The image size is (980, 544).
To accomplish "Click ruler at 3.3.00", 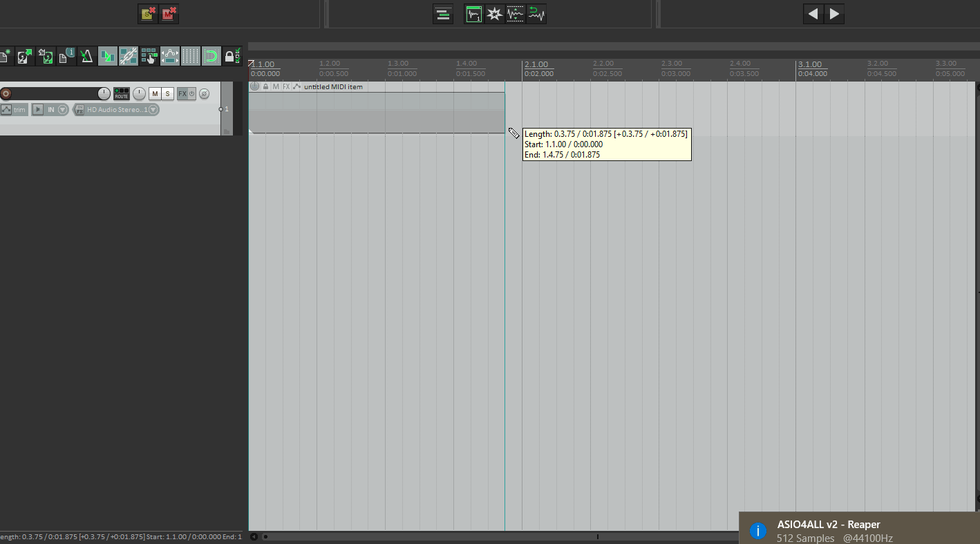I will (x=946, y=64).
